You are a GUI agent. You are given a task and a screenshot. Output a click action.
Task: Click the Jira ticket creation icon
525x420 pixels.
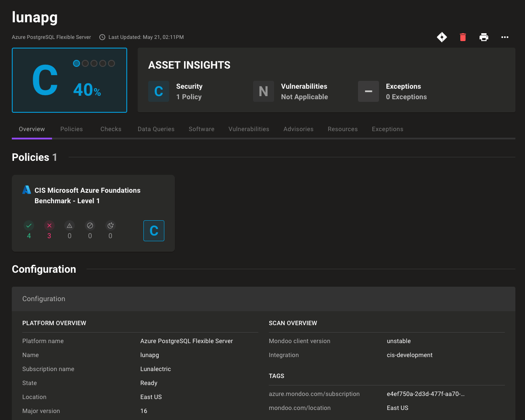click(442, 37)
